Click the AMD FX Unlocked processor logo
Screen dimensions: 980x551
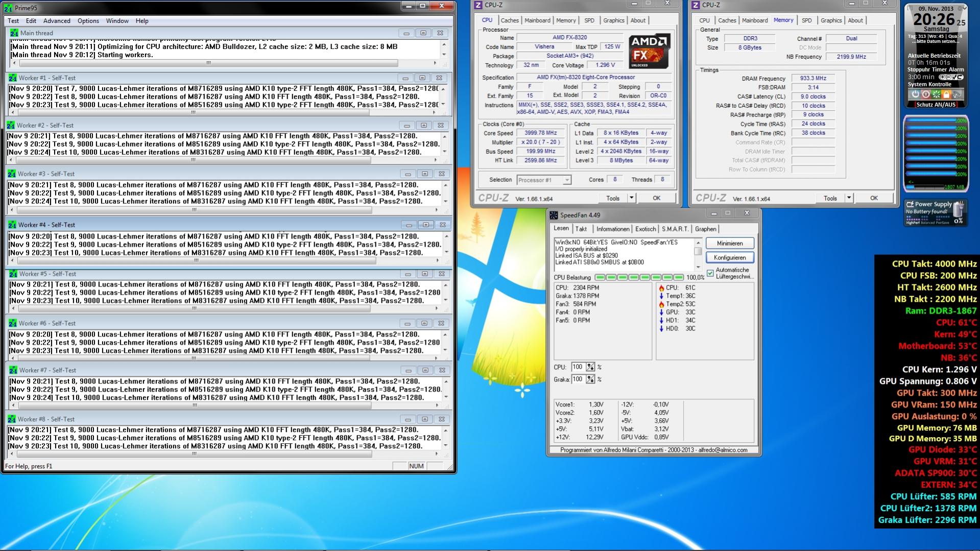pyautogui.click(x=649, y=52)
